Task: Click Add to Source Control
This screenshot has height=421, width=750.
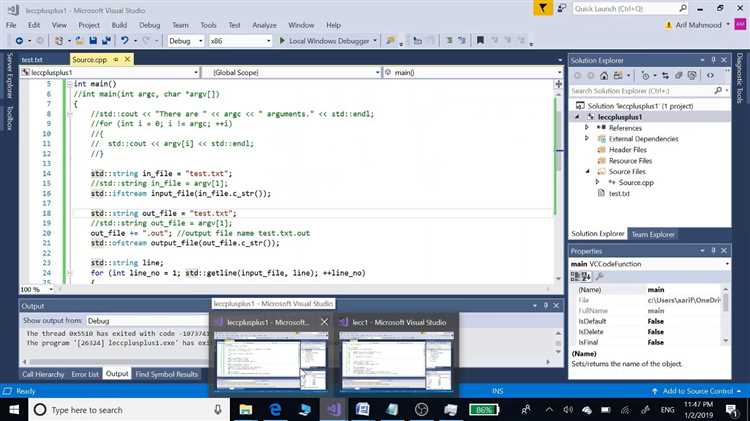Action: pyautogui.click(x=697, y=391)
